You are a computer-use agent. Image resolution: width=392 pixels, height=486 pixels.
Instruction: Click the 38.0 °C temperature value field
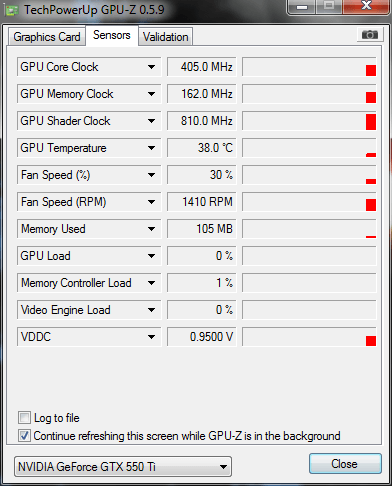[202, 148]
